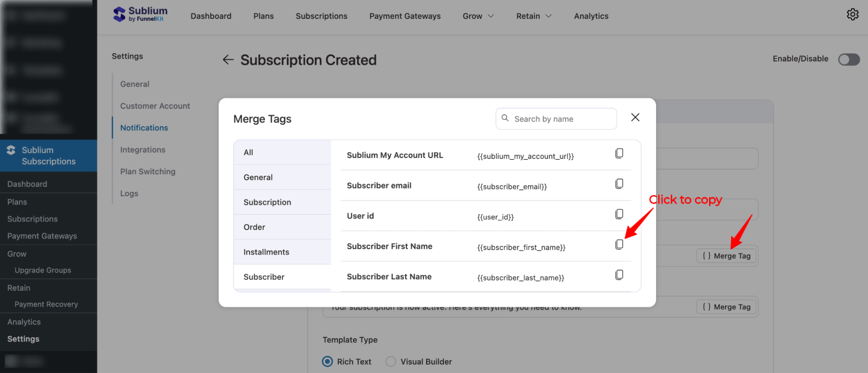Copy the User id merge tag
Screen dimensions: 868x373
pos(619,214)
